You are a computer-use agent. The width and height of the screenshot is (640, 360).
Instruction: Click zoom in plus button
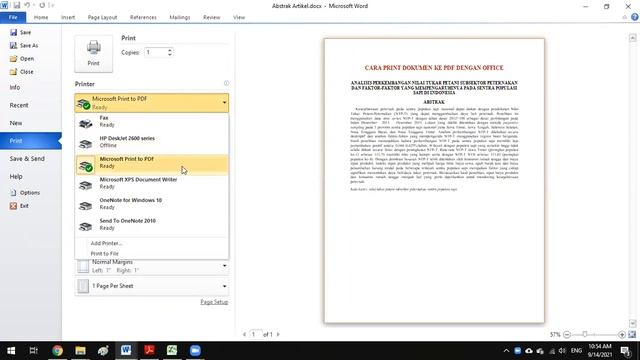[622, 335]
